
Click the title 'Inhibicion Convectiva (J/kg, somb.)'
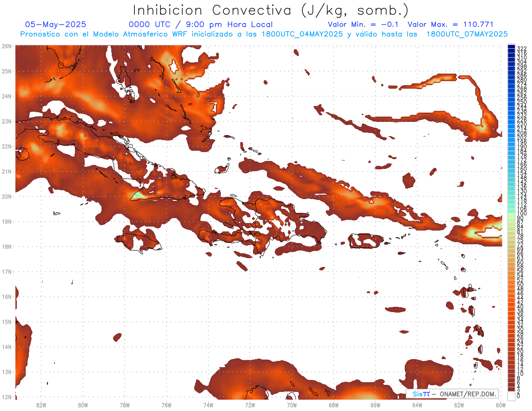tap(271, 11)
